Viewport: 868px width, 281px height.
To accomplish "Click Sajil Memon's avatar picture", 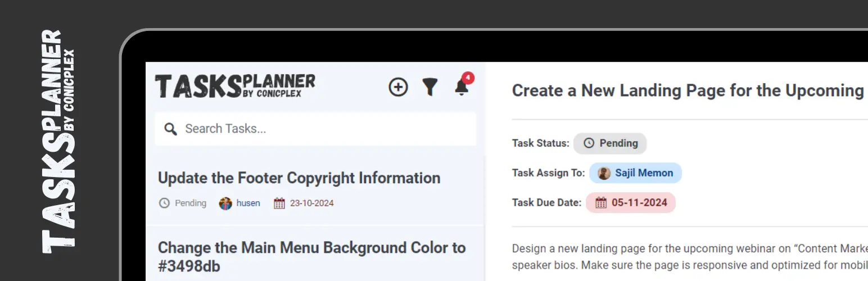I will coord(604,173).
